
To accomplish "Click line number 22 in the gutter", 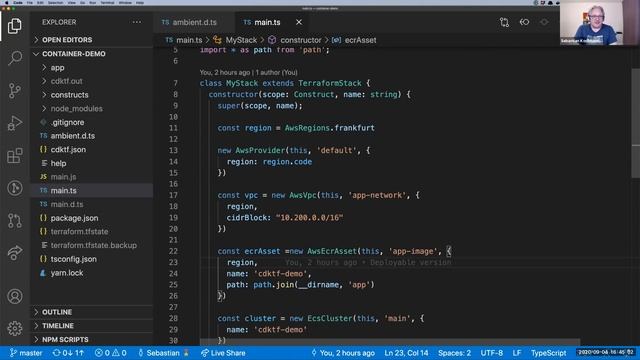I will point(173,251).
